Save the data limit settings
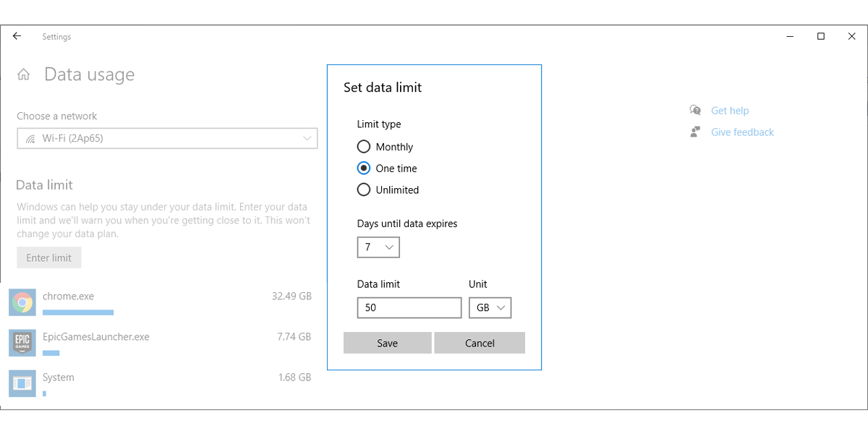 pos(387,343)
